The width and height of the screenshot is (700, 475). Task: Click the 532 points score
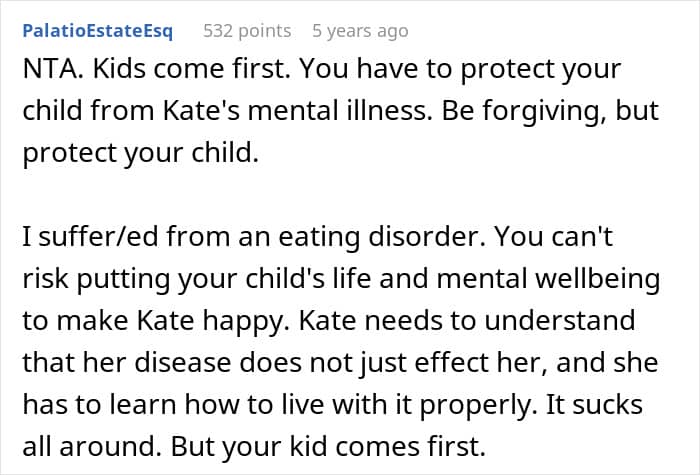pyautogui.click(x=247, y=31)
